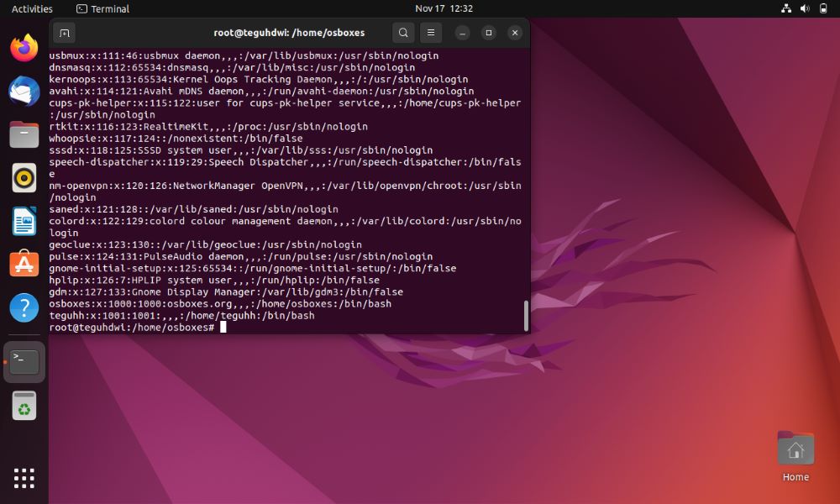Open LibreOffice Writer from the dock
The width and height of the screenshot is (840, 504).
point(24,221)
